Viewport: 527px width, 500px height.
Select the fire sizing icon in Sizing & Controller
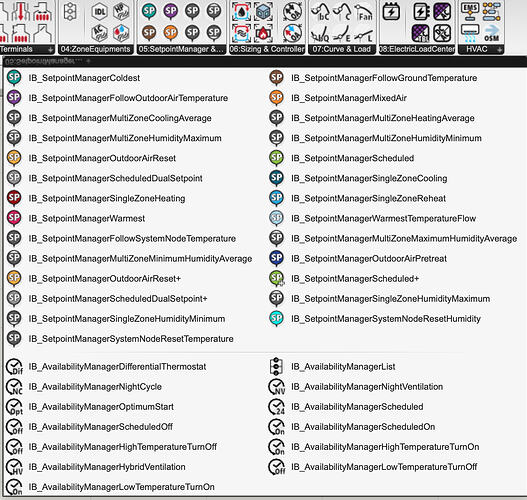click(x=263, y=33)
